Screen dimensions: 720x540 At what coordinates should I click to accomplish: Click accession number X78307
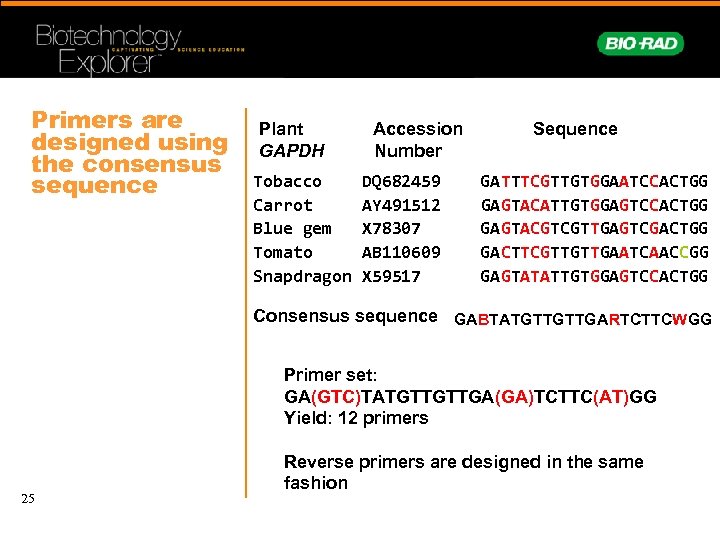391,228
